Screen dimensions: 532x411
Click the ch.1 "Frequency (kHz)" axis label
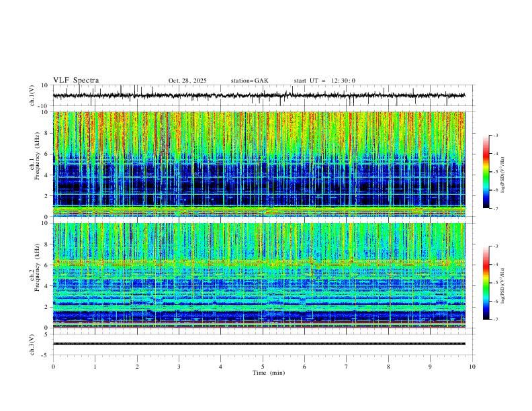pos(37,156)
